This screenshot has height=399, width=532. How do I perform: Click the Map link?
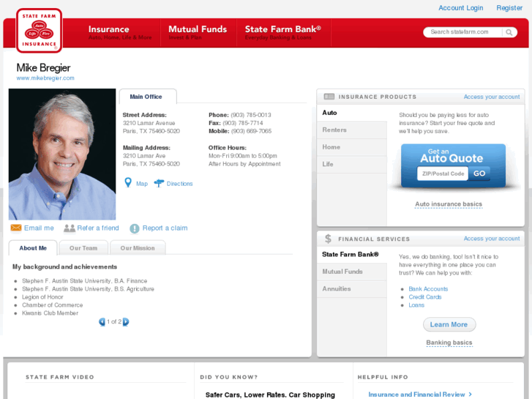[x=142, y=184]
